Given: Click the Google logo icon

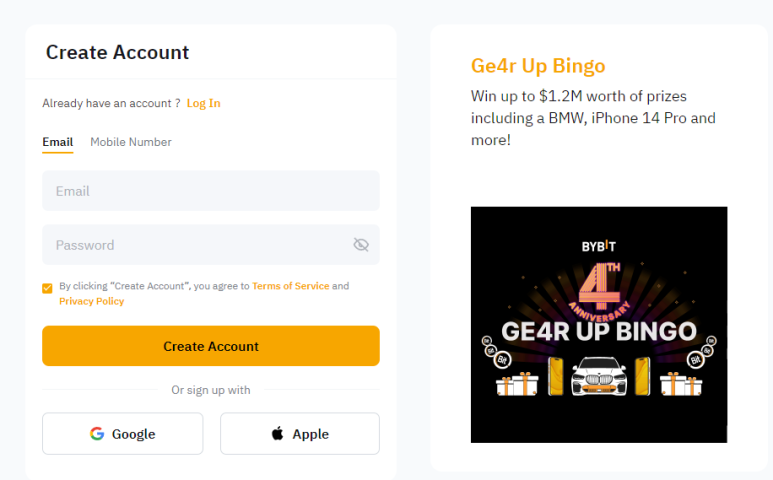Looking at the screenshot, I should click(97, 434).
